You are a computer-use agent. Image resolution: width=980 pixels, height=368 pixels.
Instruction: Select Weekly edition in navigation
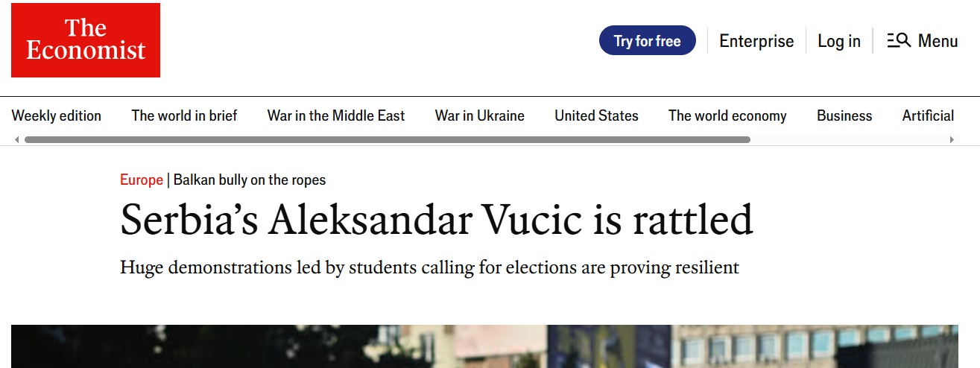(57, 115)
